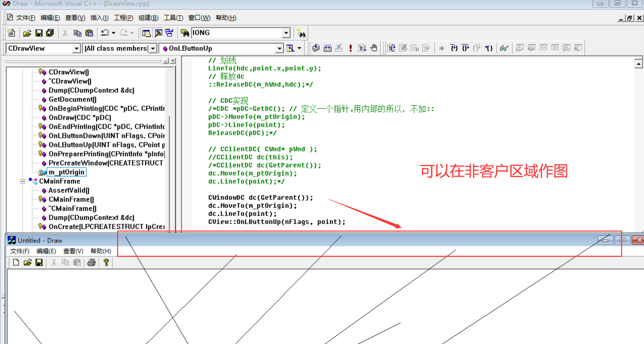Click the Go debug icon
The image size is (644, 344).
point(362,48)
